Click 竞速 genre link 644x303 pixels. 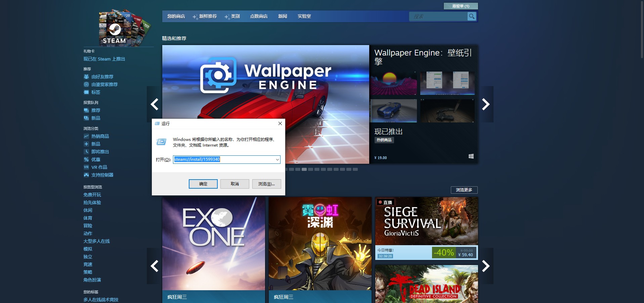[x=88, y=264]
